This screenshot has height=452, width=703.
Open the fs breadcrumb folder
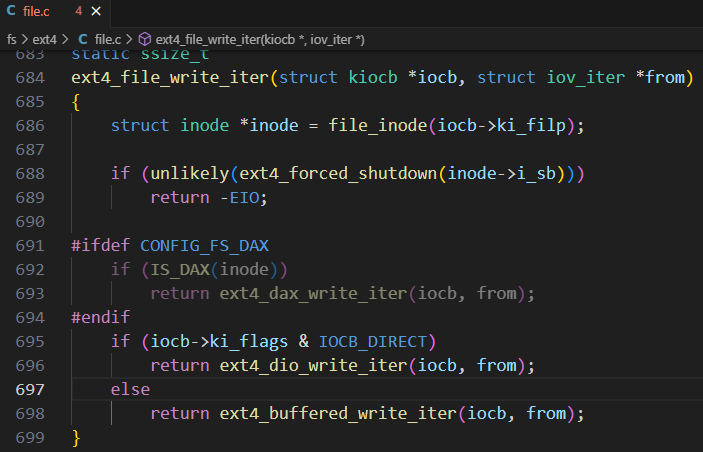point(12,39)
